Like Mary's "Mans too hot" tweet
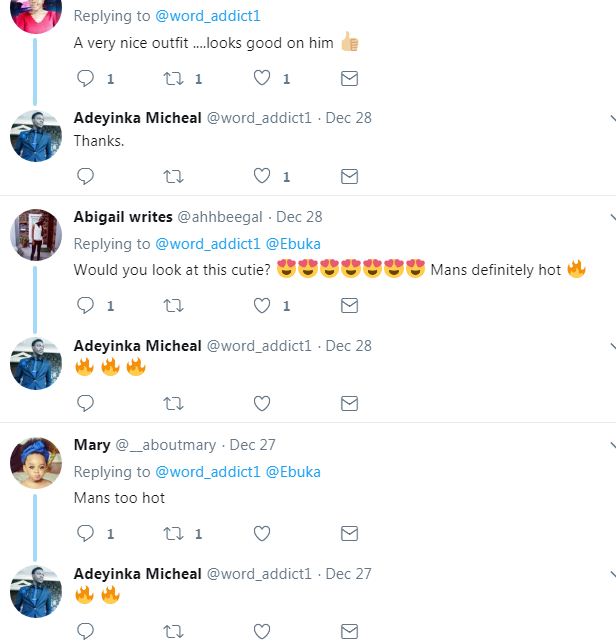The height and width of the screenshot is (643, 616). [262, 533]
